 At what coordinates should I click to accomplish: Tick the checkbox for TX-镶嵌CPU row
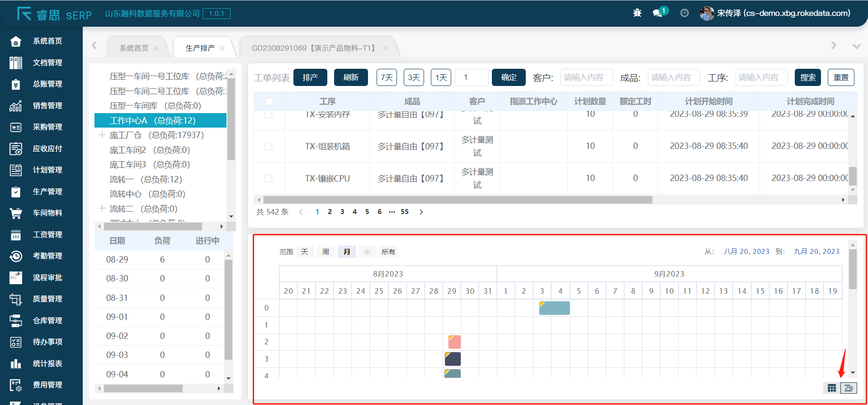(x=269, y=178)
